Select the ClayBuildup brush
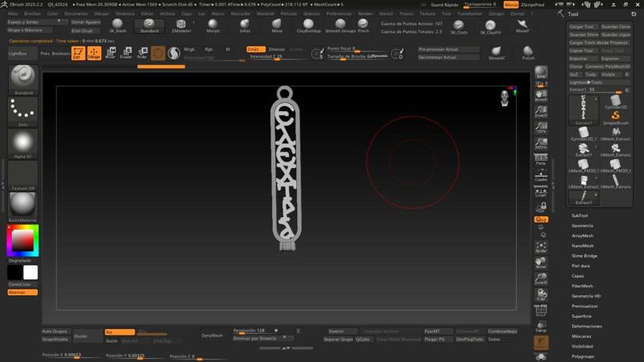This screenshot has height=362, width=644. [x=308, y=26]
